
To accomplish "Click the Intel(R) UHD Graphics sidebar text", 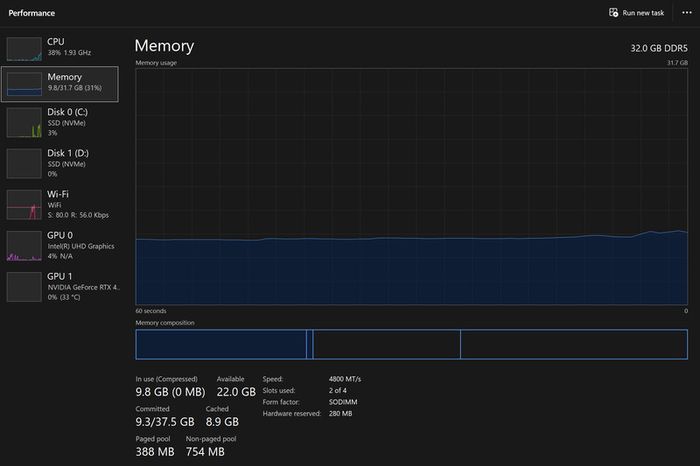I will pos(81,246).
